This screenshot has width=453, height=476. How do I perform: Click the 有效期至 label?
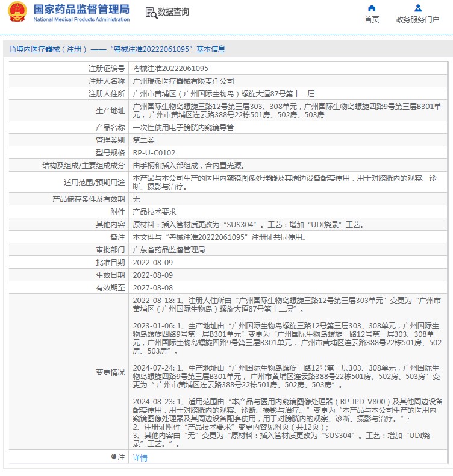[110, 288]
